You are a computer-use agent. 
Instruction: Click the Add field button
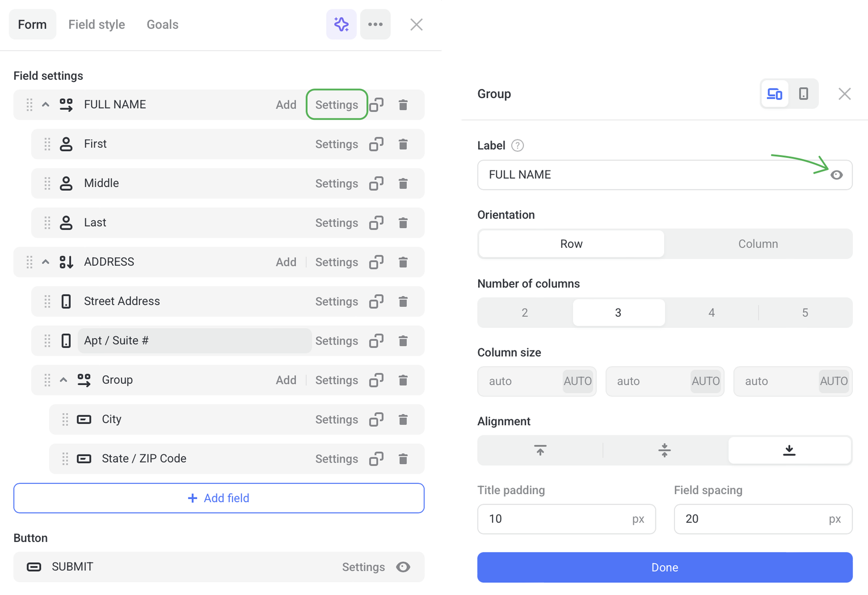click(219, 498)
